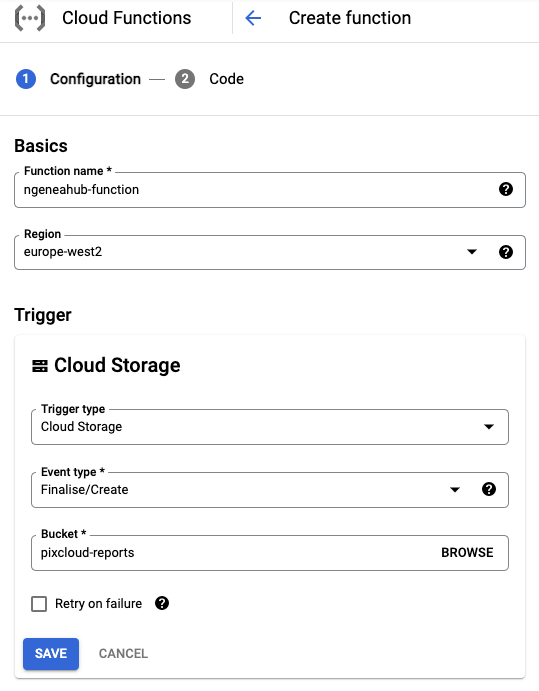Viewport: 539px width, 691px height.
Task: Enable Retry on failure checkbox
Action: (39, 604)
